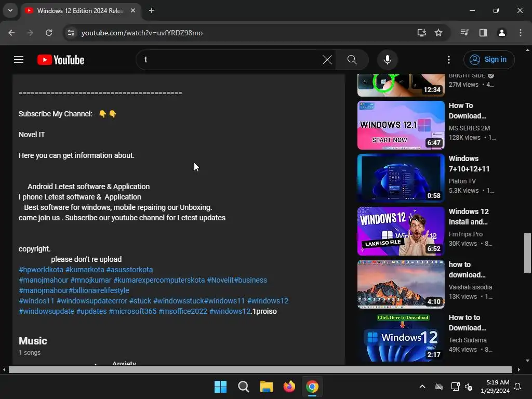Open Firefox from taskbar

289,387
